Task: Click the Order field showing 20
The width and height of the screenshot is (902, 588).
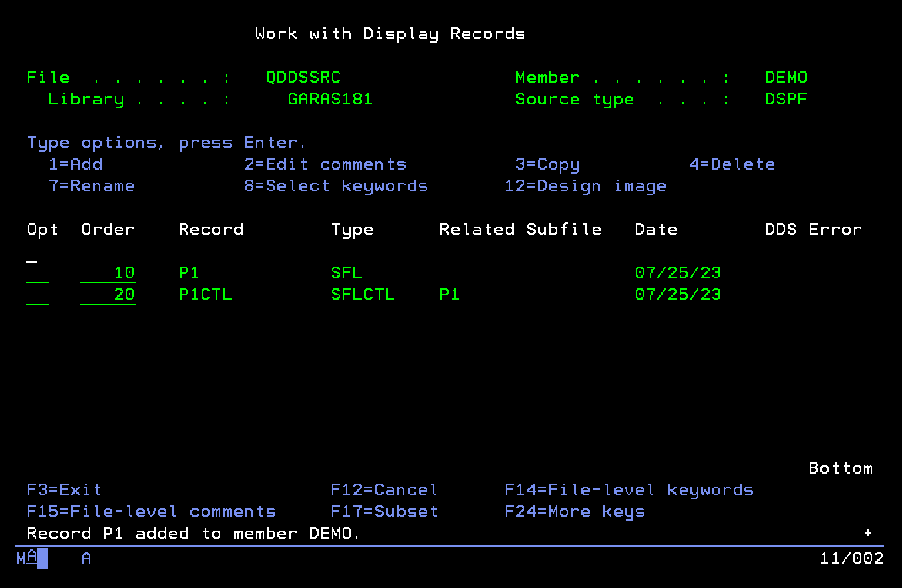Action: (108, 295)
